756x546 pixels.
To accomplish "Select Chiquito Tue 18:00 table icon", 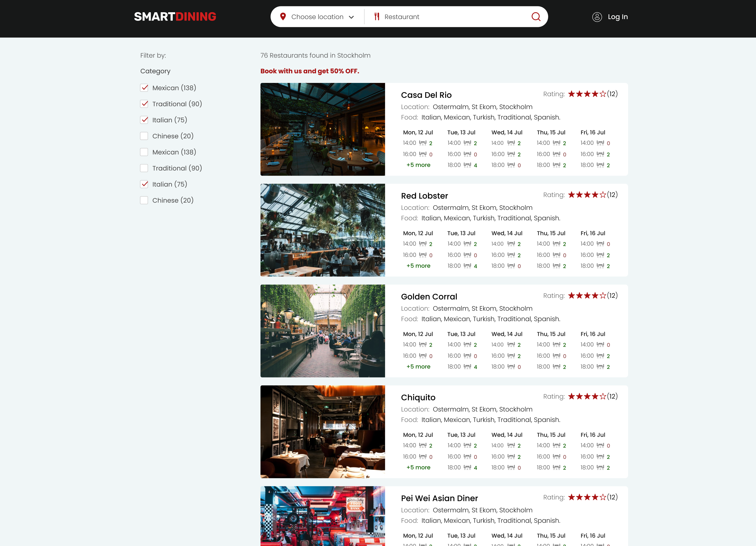I will [x=467, y=467].
